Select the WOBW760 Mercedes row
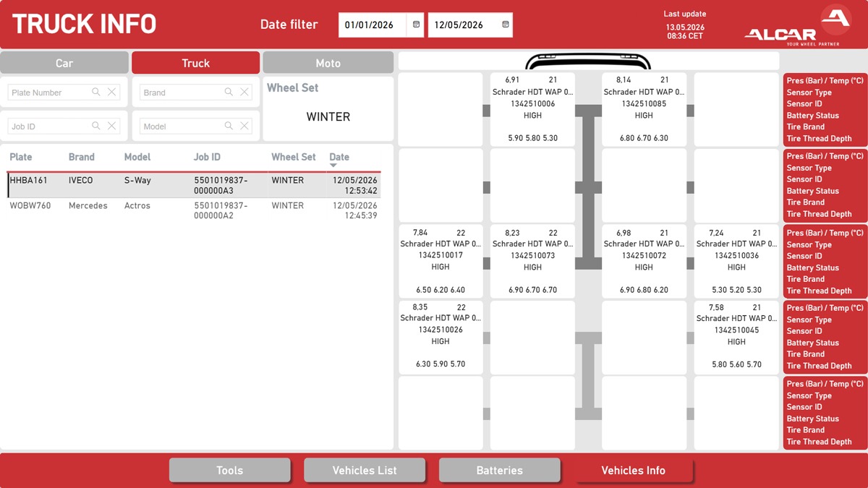 click(194, 210)
